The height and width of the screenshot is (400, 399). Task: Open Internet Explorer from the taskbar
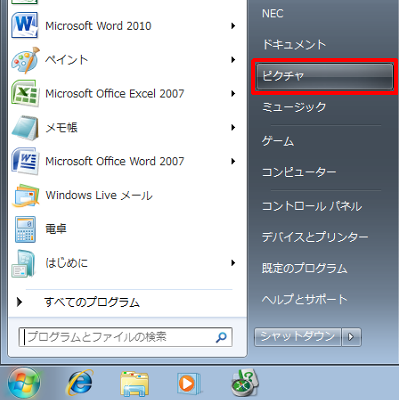(x=80, y=383)
